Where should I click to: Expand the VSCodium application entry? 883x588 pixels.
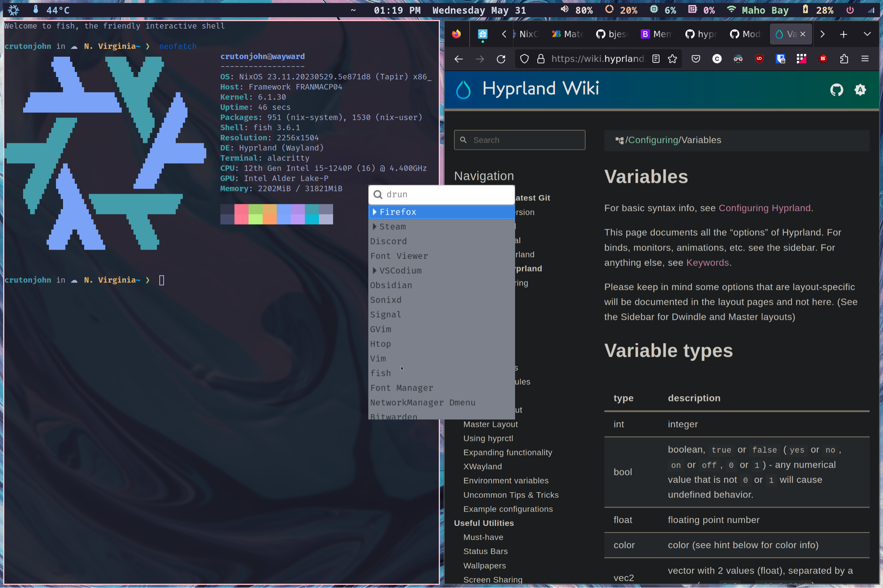point(375,270)
